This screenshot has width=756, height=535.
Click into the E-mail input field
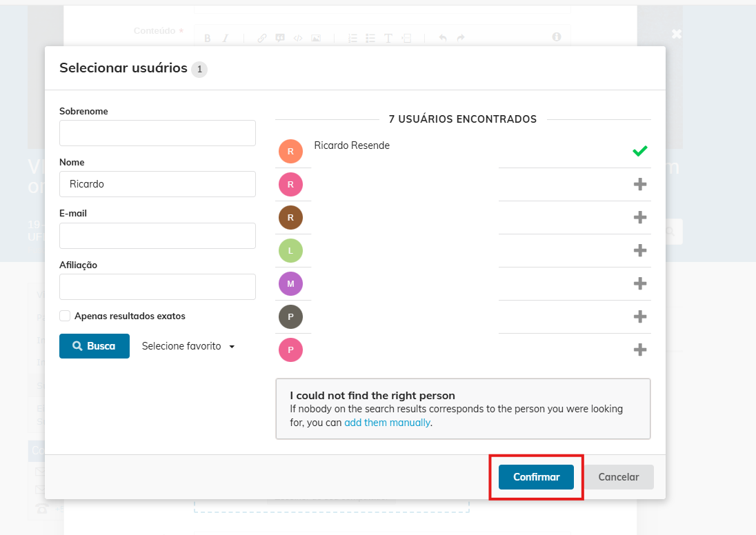tap(157, 235)
